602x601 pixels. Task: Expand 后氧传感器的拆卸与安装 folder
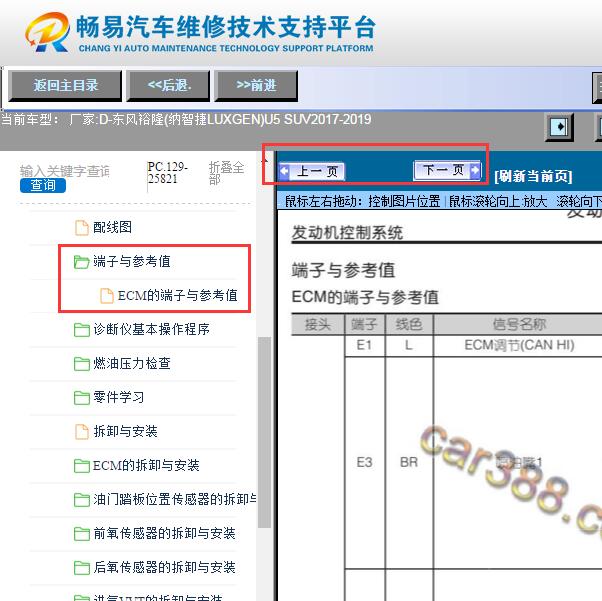tap(164, 567)
